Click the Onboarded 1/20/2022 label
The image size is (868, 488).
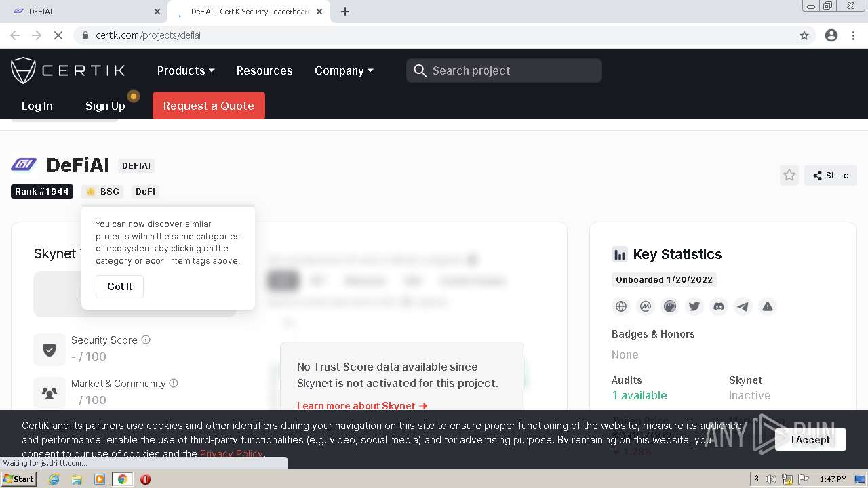[664, 279]
